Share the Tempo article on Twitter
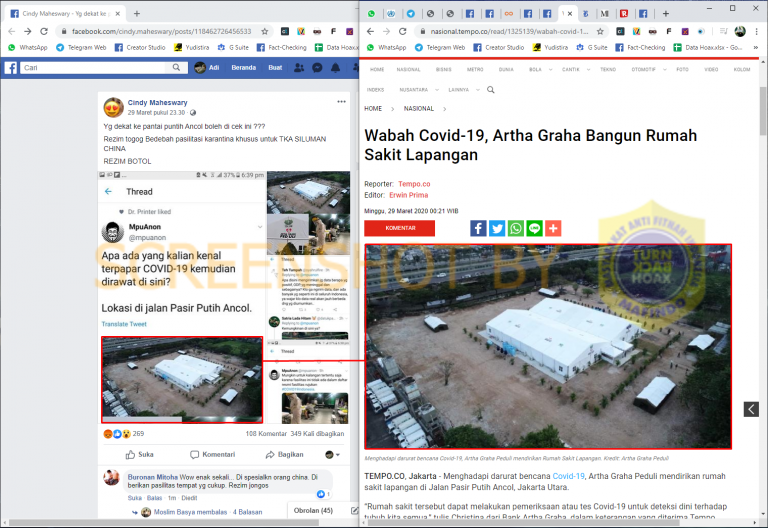This screenshot has width=768, height=528. point(497,228)
